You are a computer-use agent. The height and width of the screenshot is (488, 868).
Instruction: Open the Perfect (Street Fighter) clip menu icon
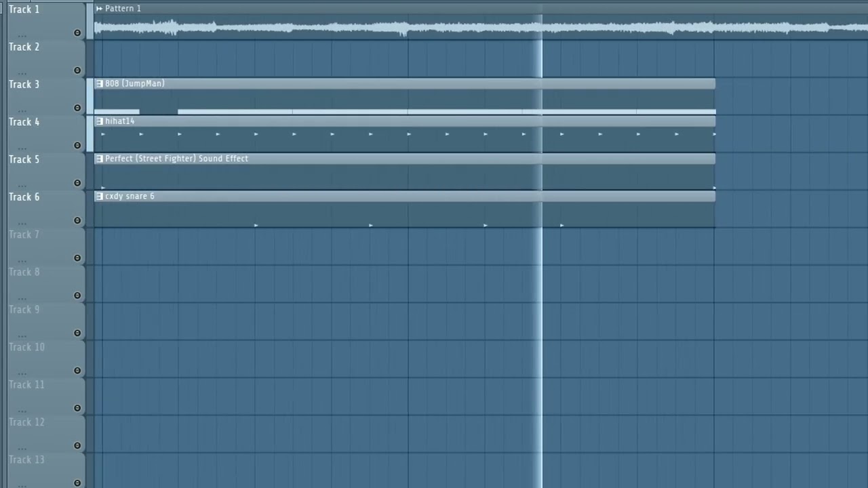[x=99, y=159]
